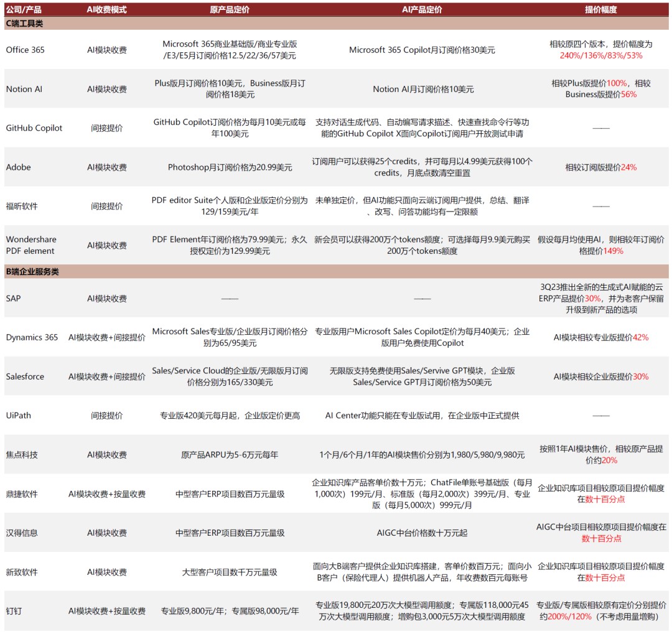Click the 原产品定价 column header
The height and width of the screenshot is (634, 672).
pyautogui.click(x=230, y=9)
